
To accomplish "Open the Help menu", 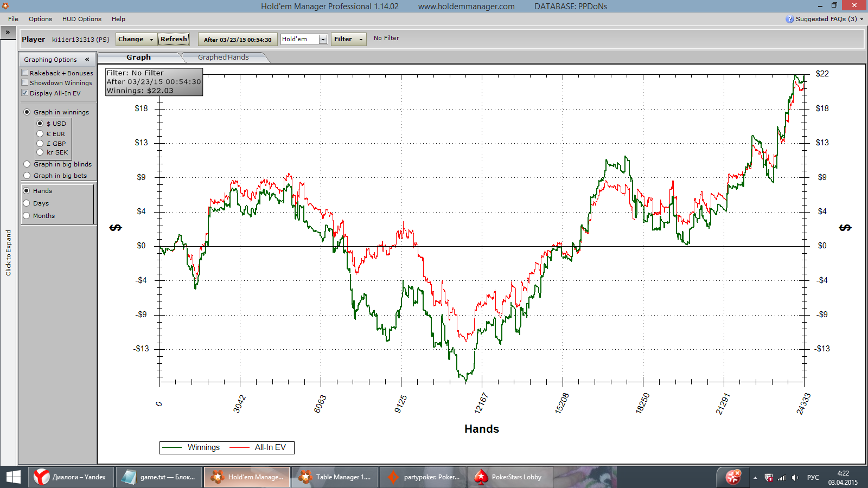I will tap(118, 19).
